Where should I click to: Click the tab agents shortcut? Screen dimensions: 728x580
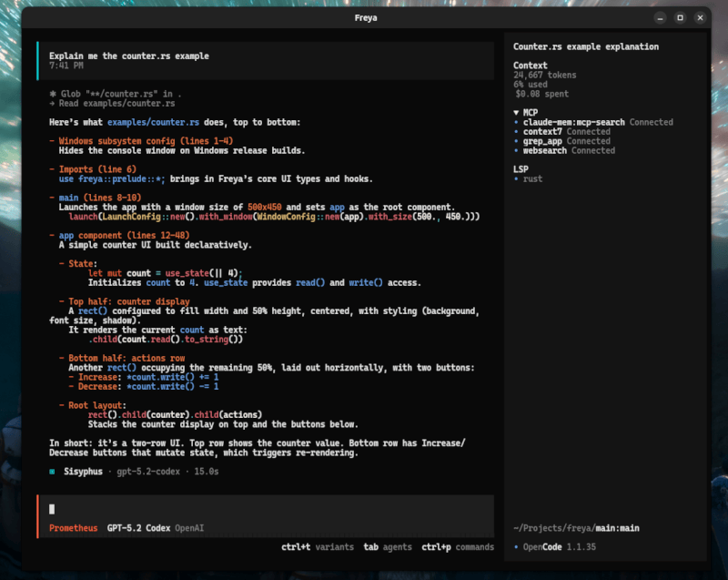386,547
